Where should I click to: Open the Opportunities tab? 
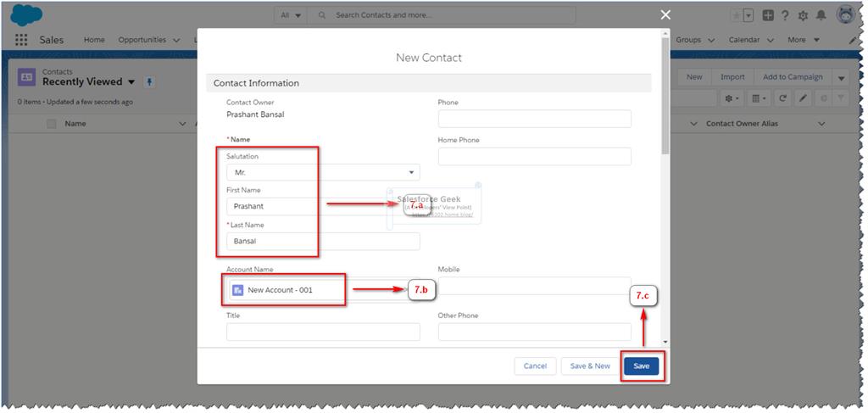(142, 40)
